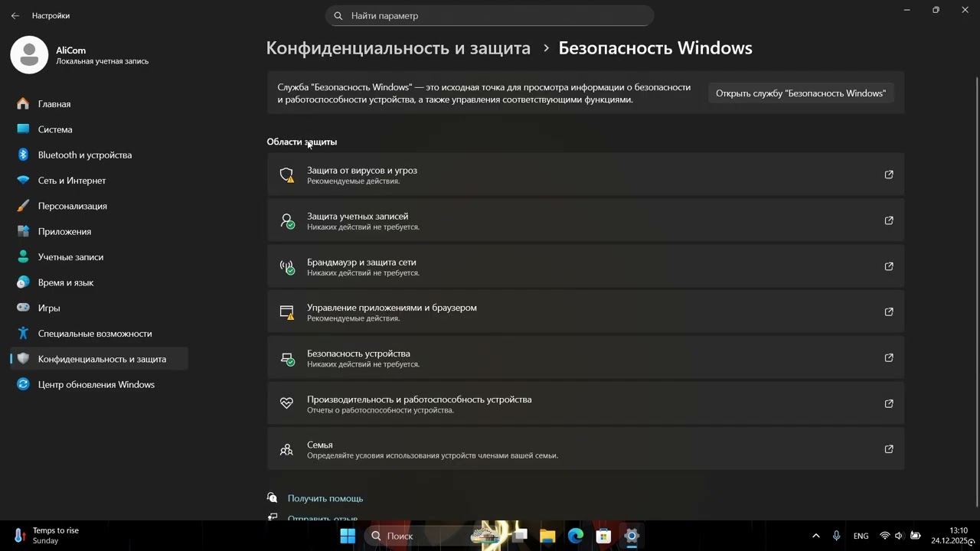Select the Приложения sidebar icon
The width and height of the screenshot is (980, 551).
pos(23,231)
